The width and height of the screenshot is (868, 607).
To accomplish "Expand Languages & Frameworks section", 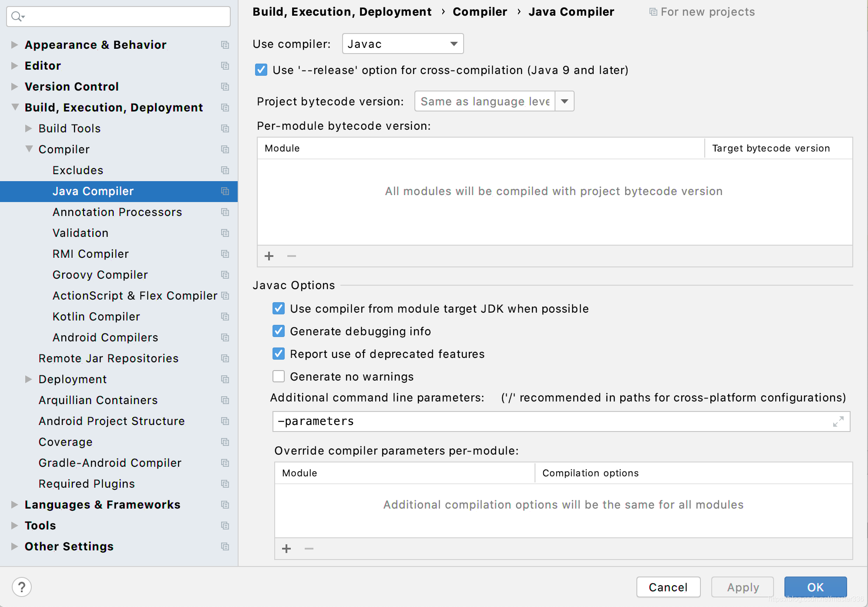I will [x=14, y=505].
